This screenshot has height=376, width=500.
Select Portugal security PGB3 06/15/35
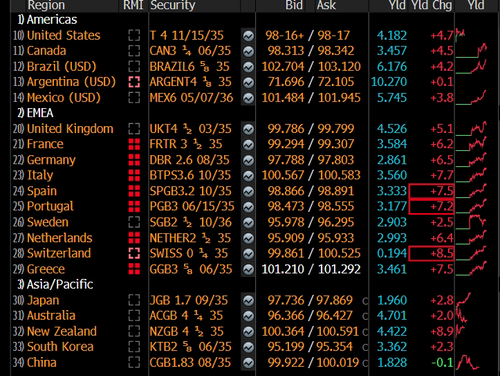point(192,207)
